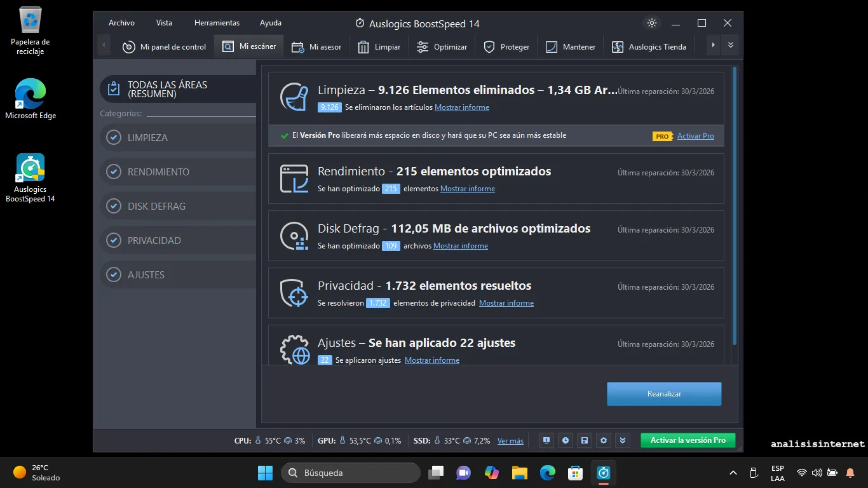The width and height of the screenshot is (868, 488).
Task: Open the Herramientas menu
Action: click(217, 23)
